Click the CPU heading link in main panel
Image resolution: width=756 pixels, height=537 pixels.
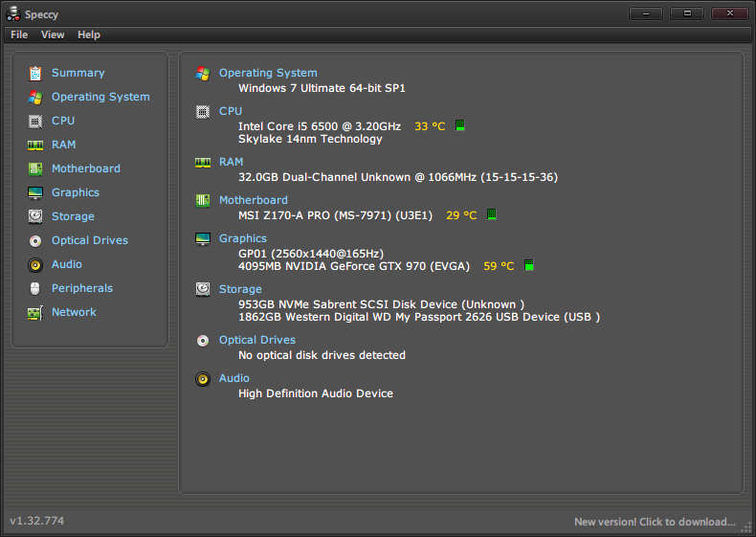(231, 111)
